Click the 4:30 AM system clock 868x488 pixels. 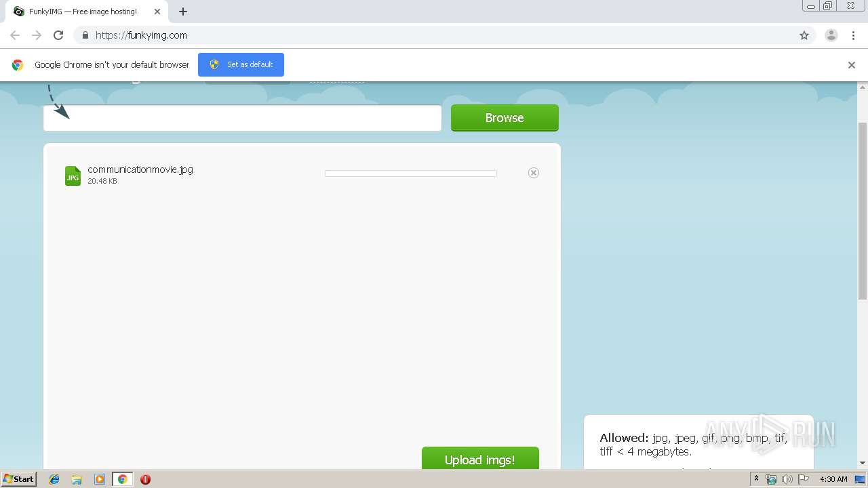tap(833, 479)
